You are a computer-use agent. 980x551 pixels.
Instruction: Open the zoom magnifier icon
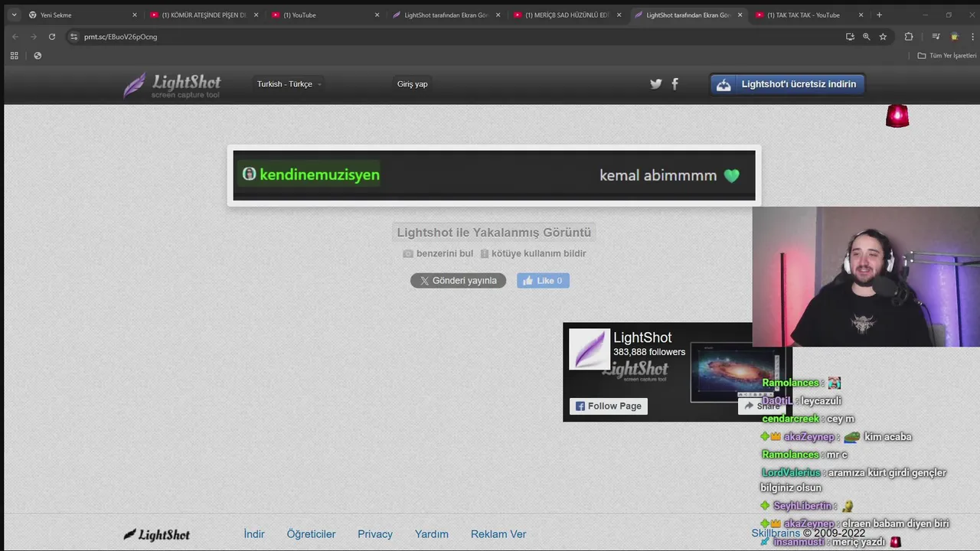pyautogui.click(x=866, y=37)
